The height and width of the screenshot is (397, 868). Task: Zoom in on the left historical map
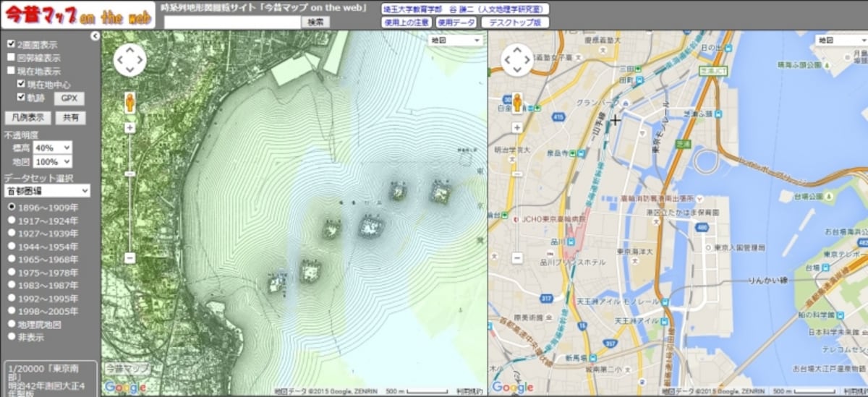click(130, 127)
